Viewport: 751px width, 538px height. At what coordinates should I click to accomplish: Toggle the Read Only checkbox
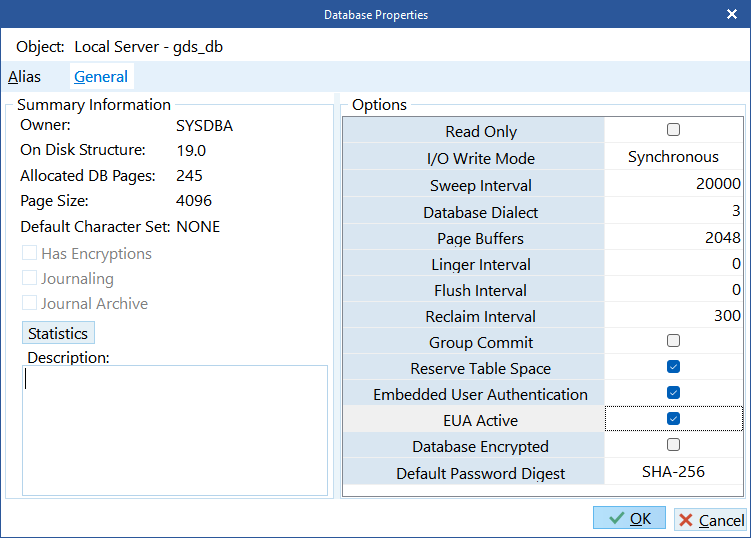[x=673, y=130]
